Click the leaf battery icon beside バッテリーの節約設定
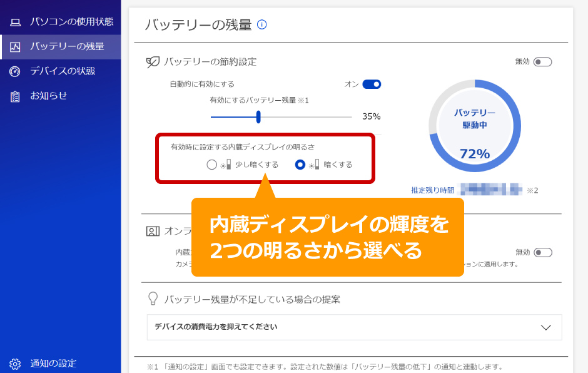Screen dimensions: 588x373 coord(153,62)
